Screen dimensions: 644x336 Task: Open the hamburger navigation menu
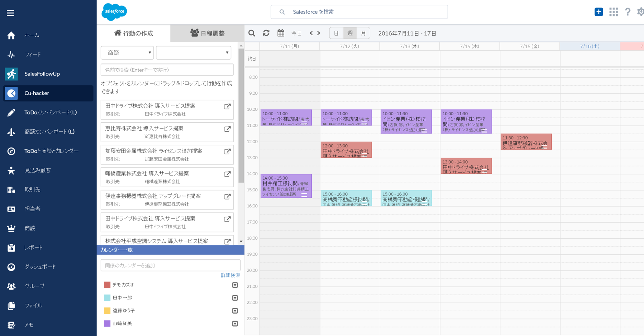pos(11,13)
